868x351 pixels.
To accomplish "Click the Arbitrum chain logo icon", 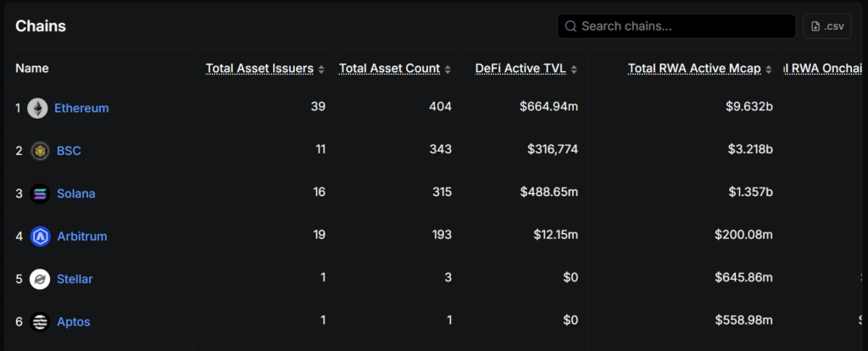I will 41,237.
